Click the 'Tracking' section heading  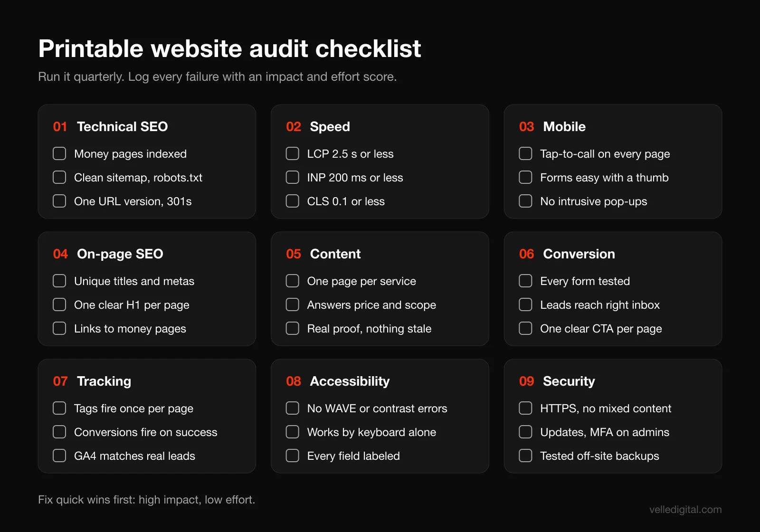pos(104,381)
